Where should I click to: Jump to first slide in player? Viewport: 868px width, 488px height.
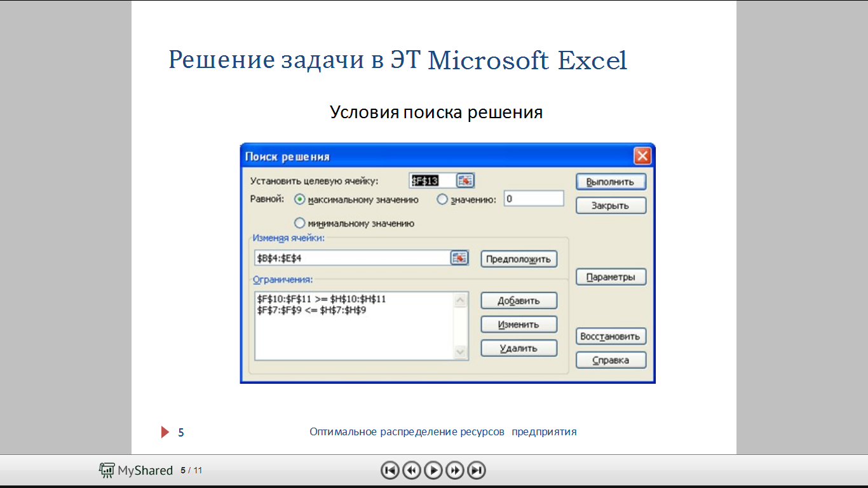(x=390, y=470)
